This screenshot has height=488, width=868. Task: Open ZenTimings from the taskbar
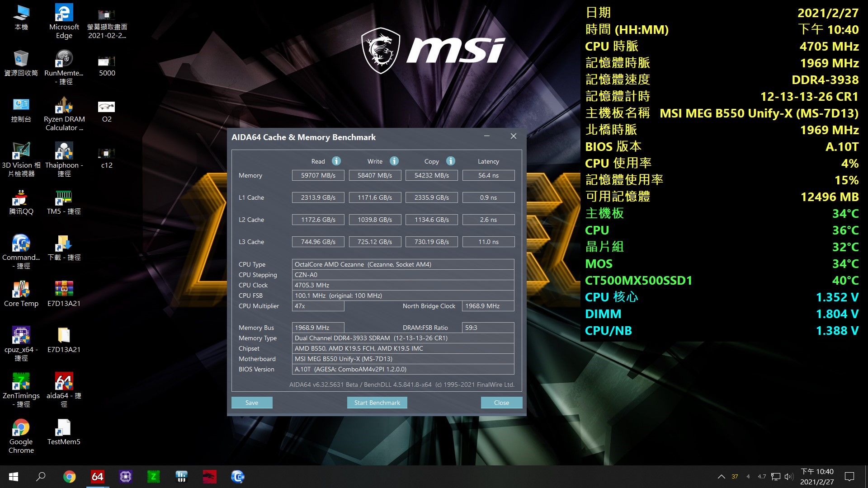point(154,477)
